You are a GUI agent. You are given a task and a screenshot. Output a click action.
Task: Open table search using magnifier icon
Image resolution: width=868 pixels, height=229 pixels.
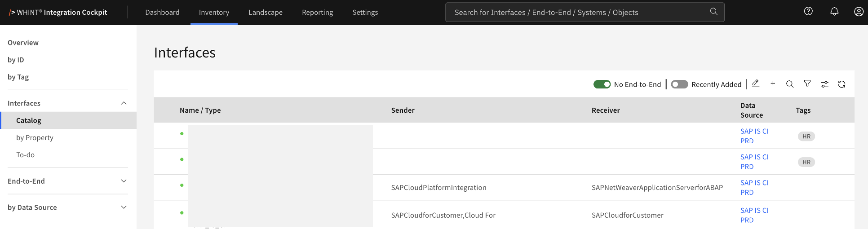pos(790,84)
